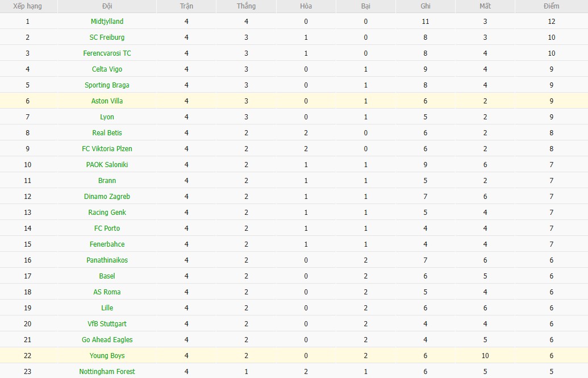Open the Fenerbahce team link

pos(107,244)
